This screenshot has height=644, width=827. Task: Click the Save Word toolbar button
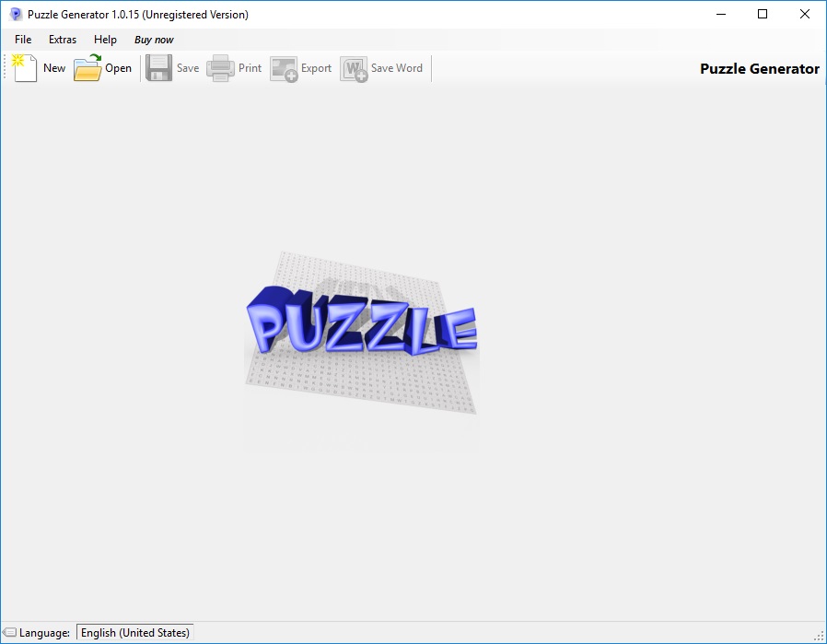pyautogui.click(x=398, y=67)
